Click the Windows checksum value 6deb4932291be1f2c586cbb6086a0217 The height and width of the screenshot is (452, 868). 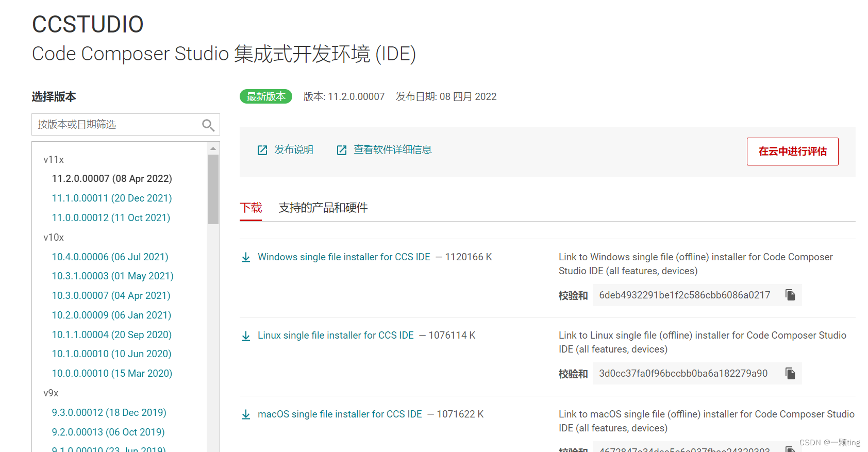point(685,295)
